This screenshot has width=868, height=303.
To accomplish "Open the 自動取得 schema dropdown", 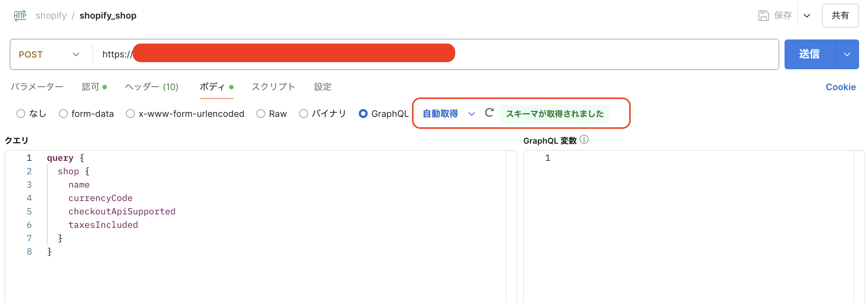I will coord(449,114).
